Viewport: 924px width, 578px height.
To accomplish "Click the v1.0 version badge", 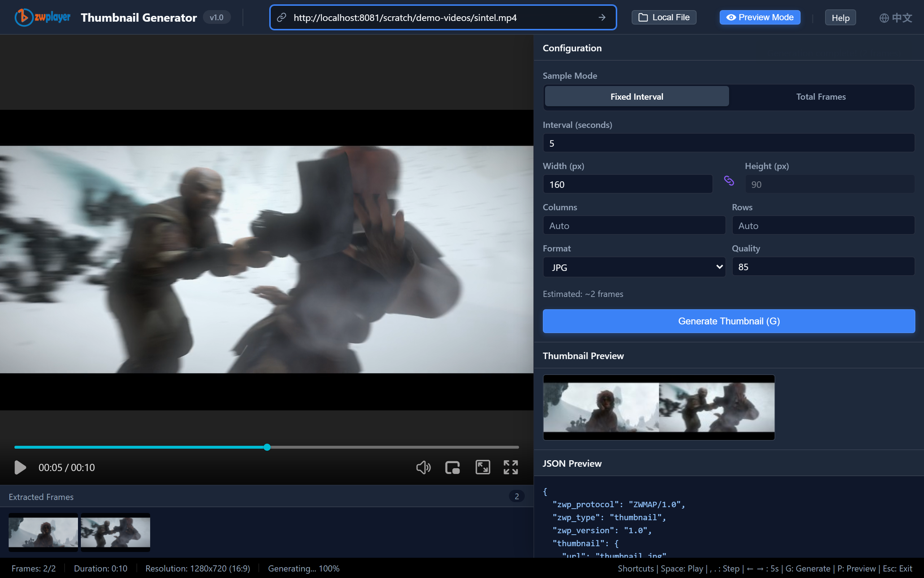I will [217, 18].
